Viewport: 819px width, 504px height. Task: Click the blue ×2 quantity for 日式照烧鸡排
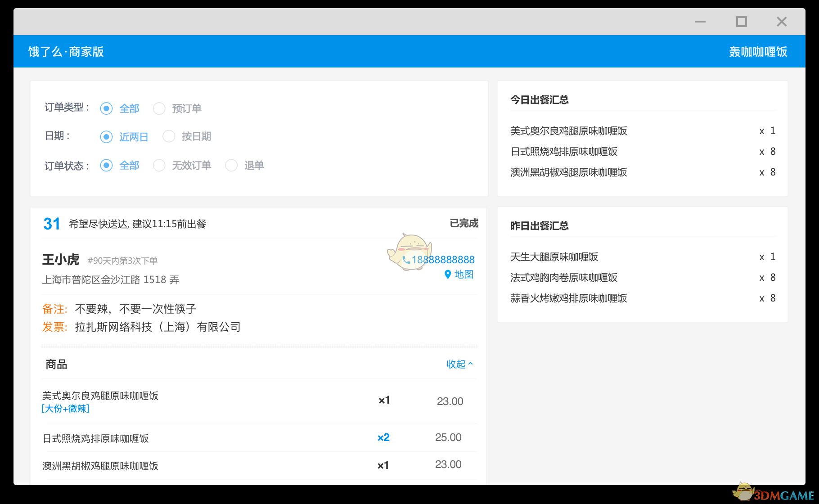(383, 437)
